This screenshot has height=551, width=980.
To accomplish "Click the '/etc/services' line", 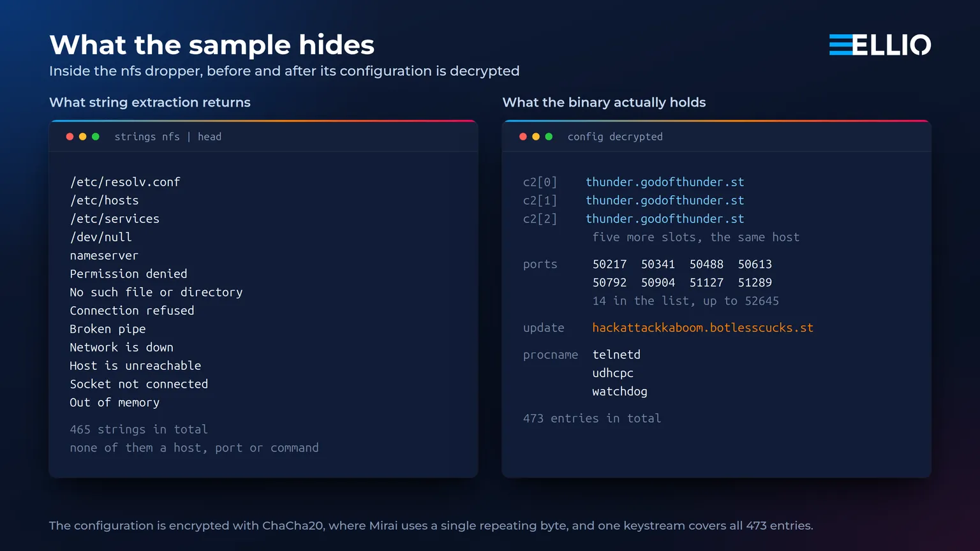I will coord(115,219).
